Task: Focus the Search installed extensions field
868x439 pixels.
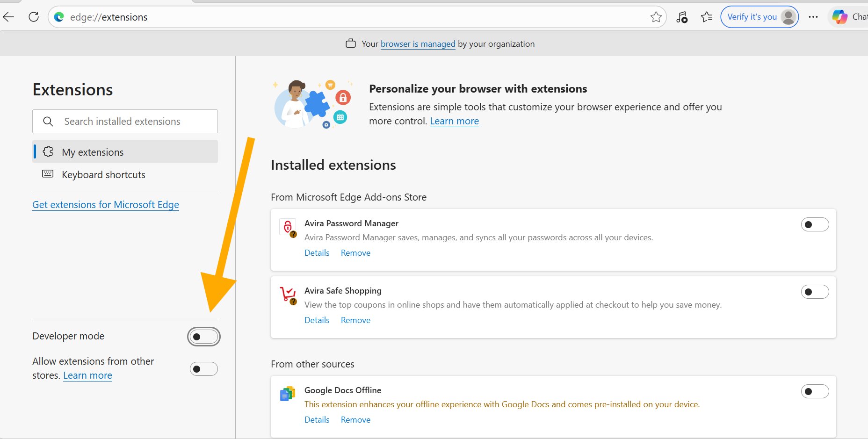Action: point(125,122)
